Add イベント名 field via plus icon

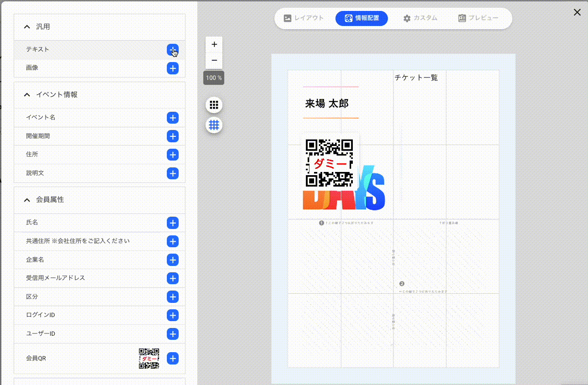point(172,118)
